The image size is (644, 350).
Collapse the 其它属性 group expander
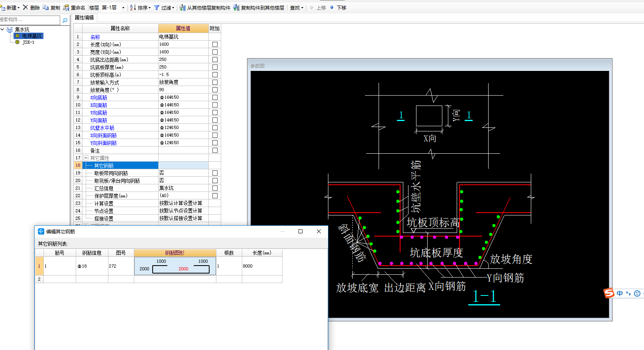[x=86, y=158]
